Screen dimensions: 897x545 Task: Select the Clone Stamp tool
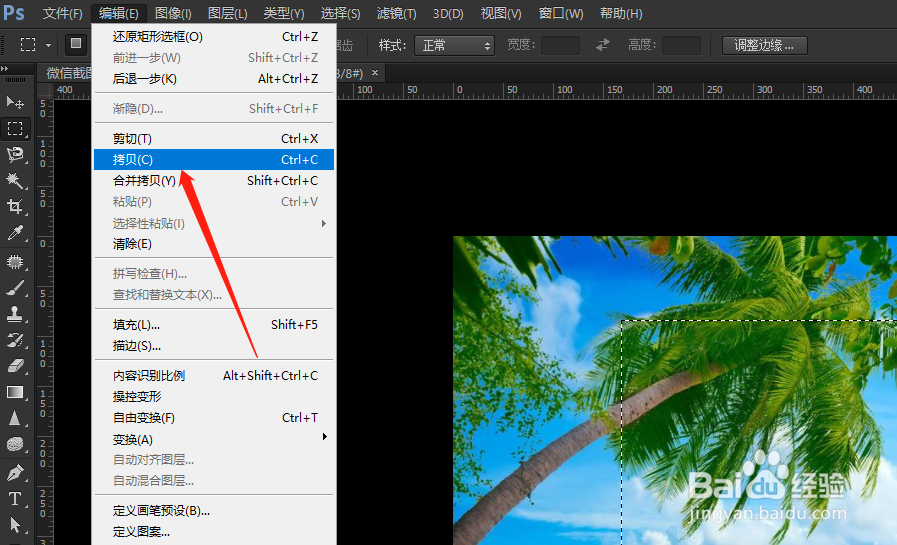[x=15, y=314]
